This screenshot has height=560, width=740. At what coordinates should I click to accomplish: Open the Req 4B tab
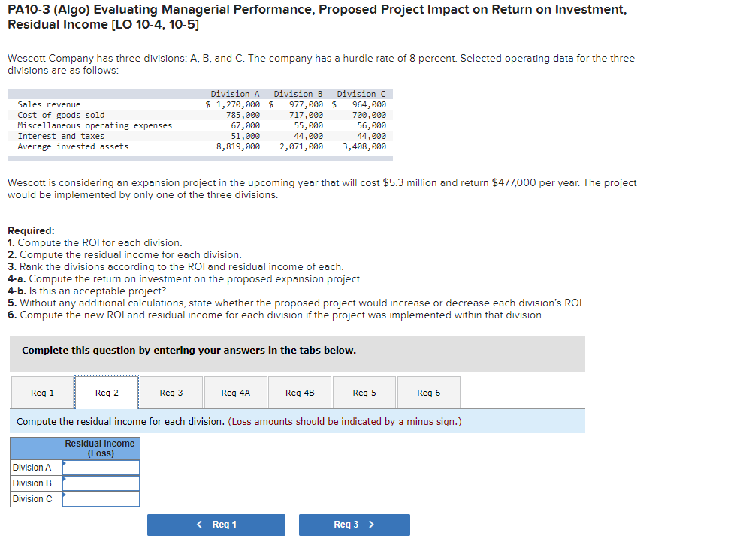tap(299, 392)
